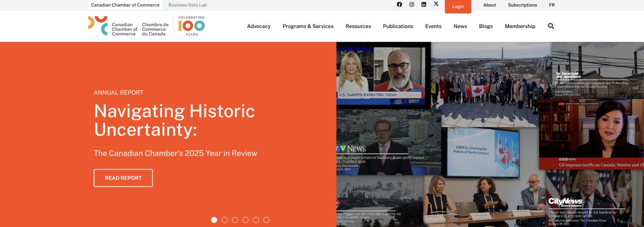Click the Le Journal de Québec article image
Image resolution: width=644 pixels, height=227 pixels.
click(598, 70)
